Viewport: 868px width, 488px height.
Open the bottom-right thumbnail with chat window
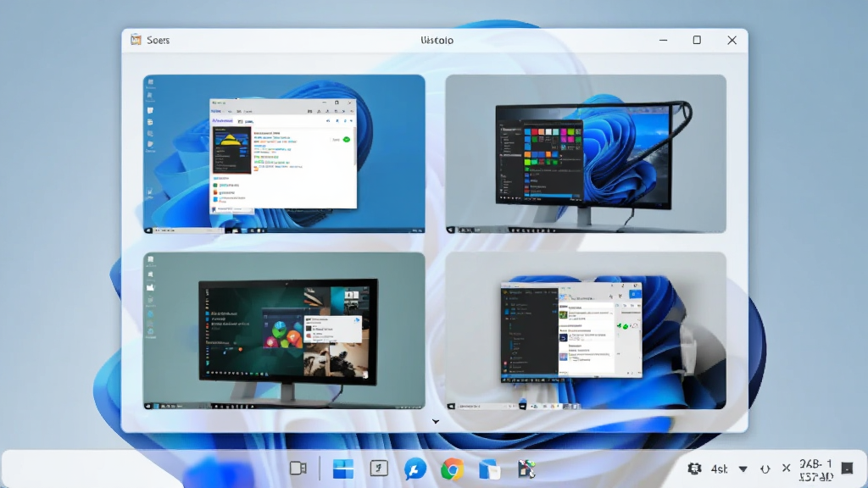pyautogui.click(x=586, y=331)
